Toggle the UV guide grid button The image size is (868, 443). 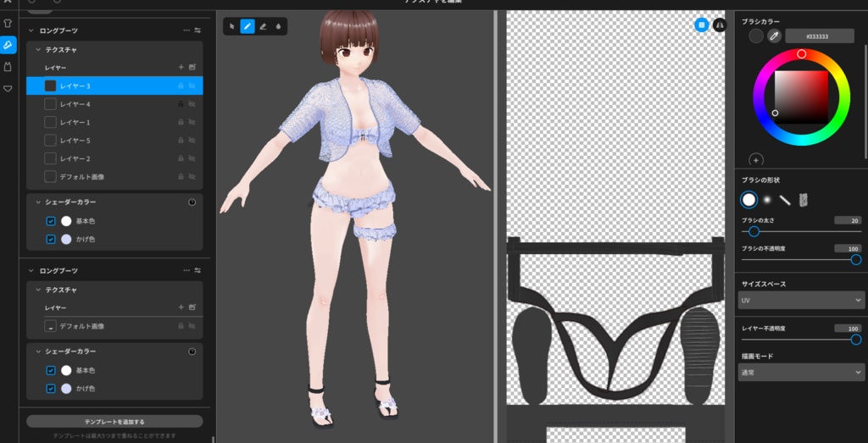[x=702, y=25]
